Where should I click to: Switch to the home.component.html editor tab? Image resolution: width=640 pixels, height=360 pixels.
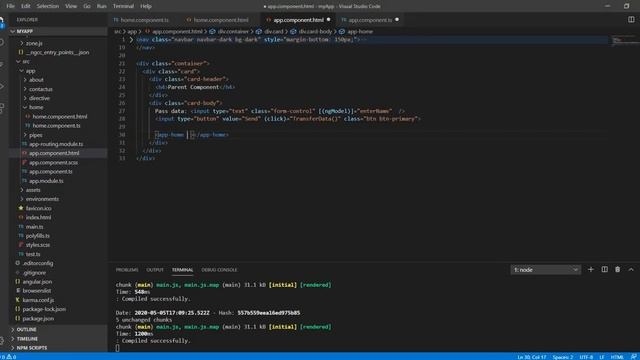point(221,20)
